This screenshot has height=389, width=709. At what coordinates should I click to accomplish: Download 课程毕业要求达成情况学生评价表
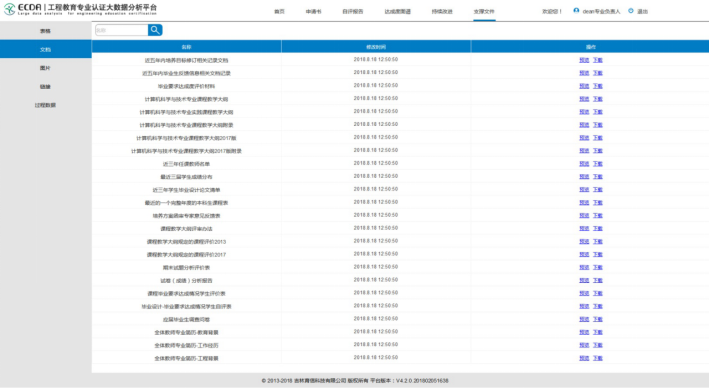pos(598,294)
